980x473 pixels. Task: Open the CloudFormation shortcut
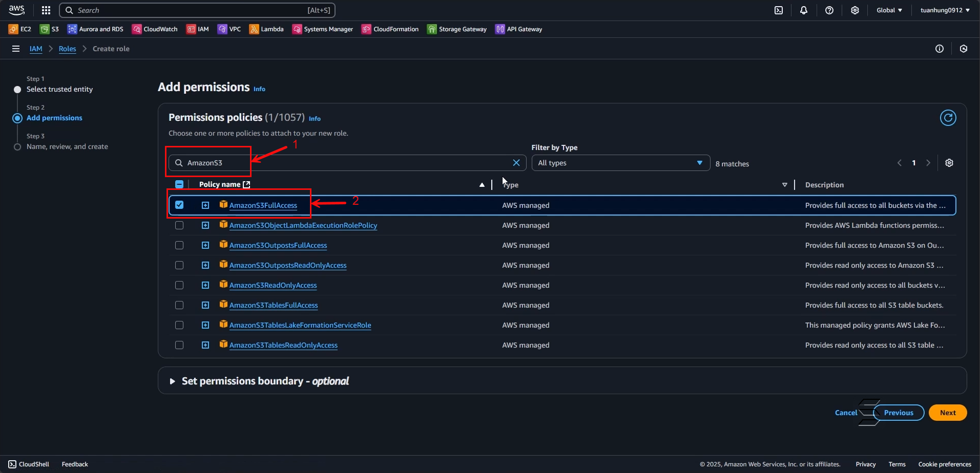click(x=390, y=29)
